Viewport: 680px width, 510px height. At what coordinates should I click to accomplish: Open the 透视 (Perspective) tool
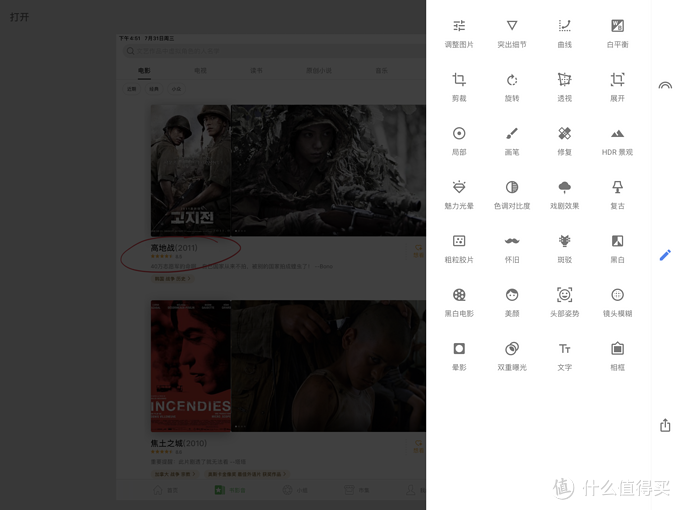(564, 87)
